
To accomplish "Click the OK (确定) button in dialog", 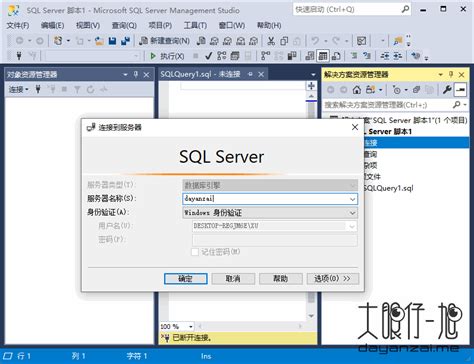I will coord(186,279).
